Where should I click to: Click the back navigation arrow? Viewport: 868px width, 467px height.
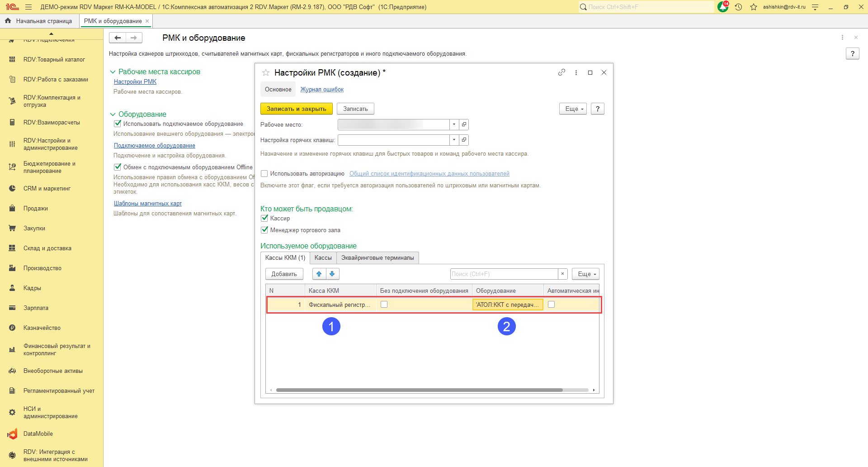point(118,38)
